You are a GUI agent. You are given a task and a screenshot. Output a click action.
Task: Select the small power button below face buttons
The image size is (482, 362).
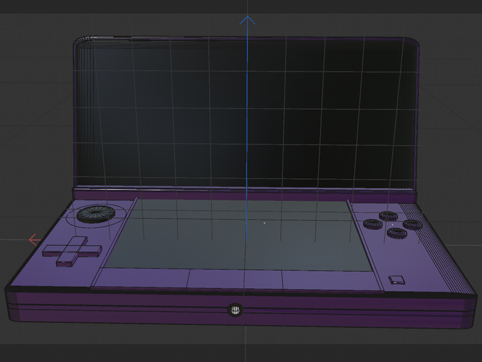397,280
